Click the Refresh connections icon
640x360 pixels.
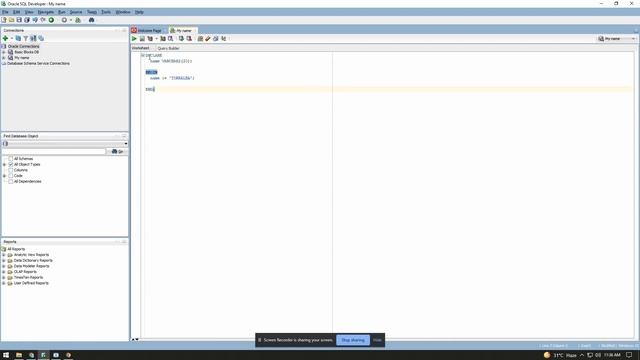click(18, 38)
